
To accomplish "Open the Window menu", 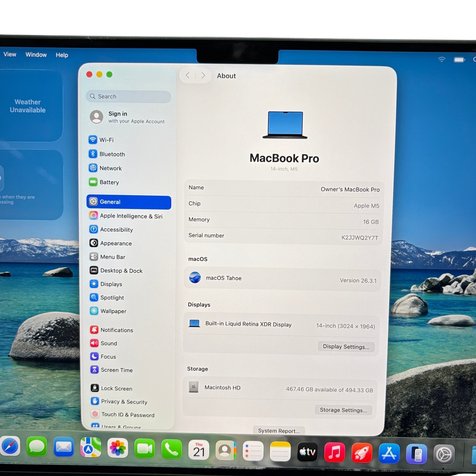I will pos(36,55).
